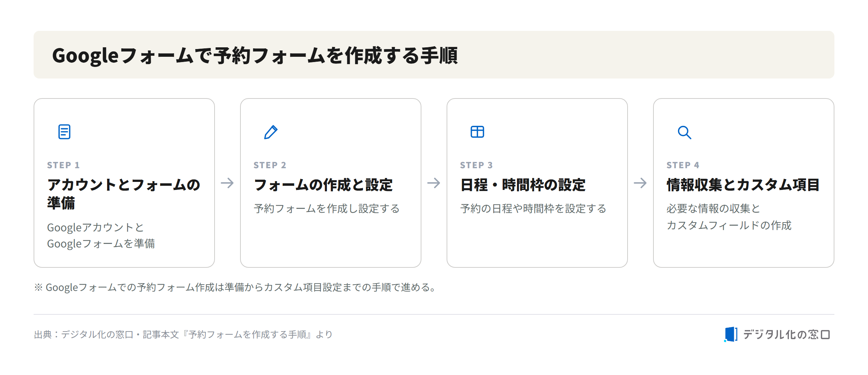Click the アカウントとフォームの準備 heading
This screenshot has width=868, height=375.
[124, 194]
